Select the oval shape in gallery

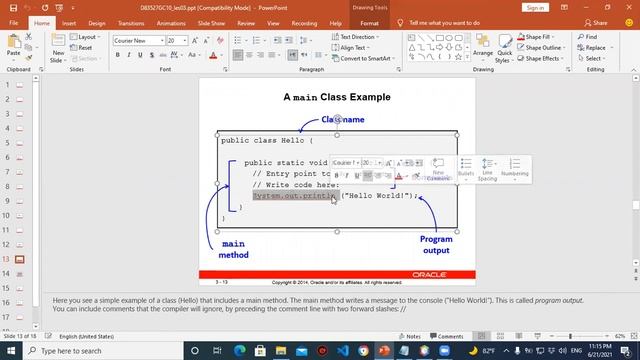coord(449,38)
